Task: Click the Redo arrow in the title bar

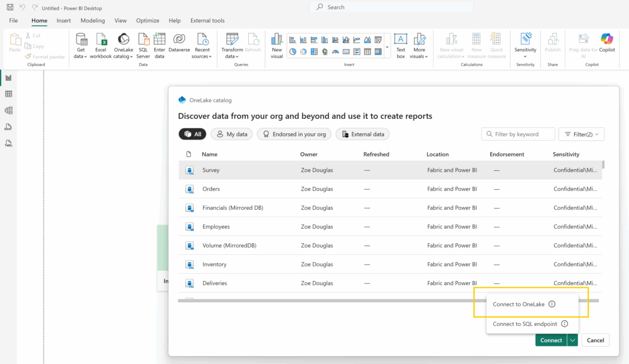Action: tap(35, 7)
